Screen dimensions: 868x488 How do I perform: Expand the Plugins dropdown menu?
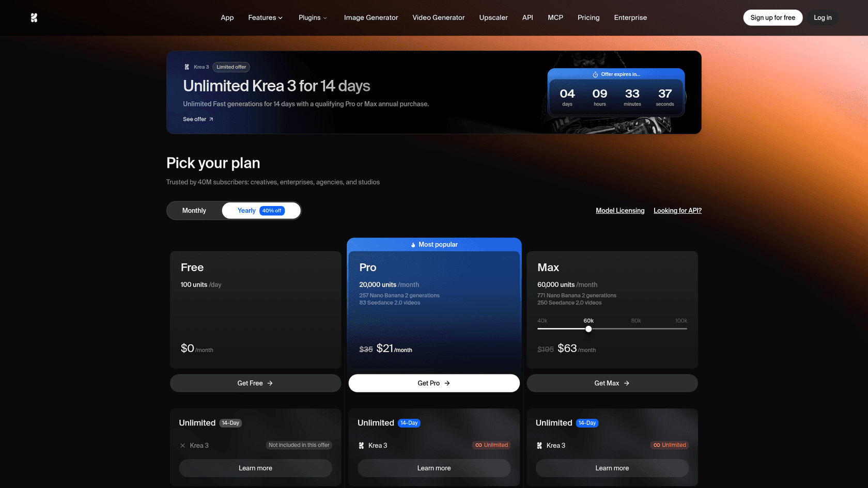point(313,18)
